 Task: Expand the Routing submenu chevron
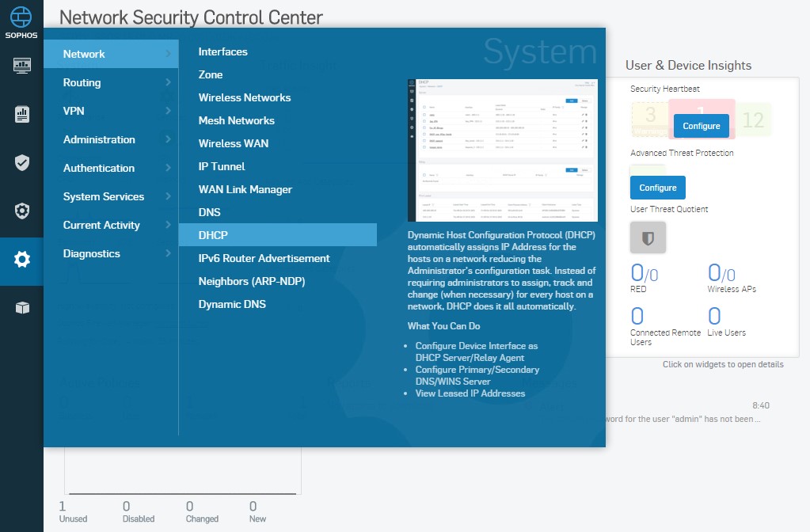168,82
